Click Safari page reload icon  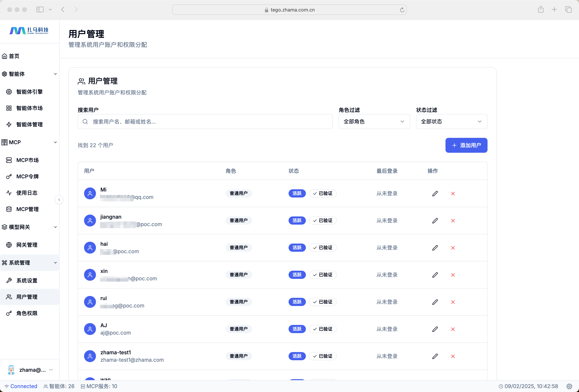(402, 10)
